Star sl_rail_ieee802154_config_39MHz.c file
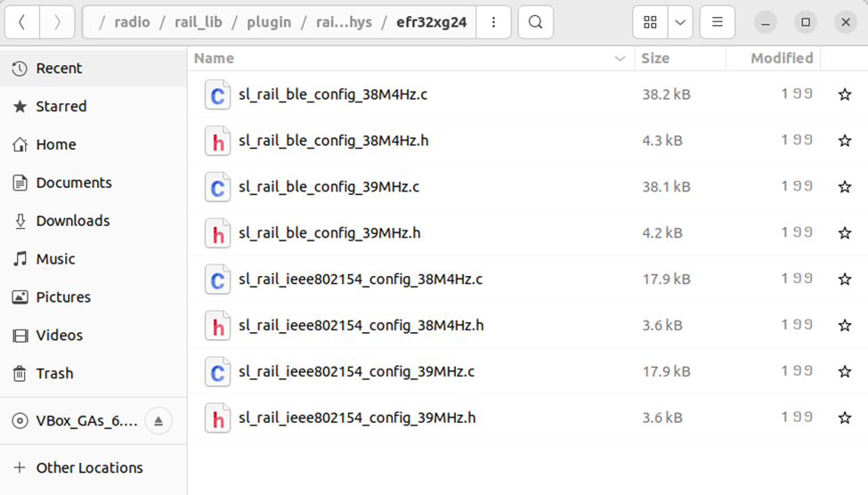Viewport: 868px width, 495px height. click(x=844, y=372)
